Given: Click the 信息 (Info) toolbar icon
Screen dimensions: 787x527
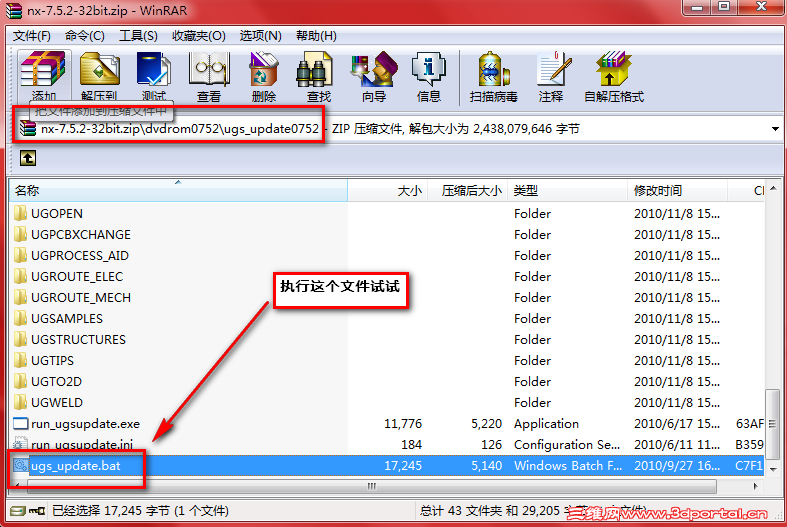Looking at the screenshot, I should [429, 70].
